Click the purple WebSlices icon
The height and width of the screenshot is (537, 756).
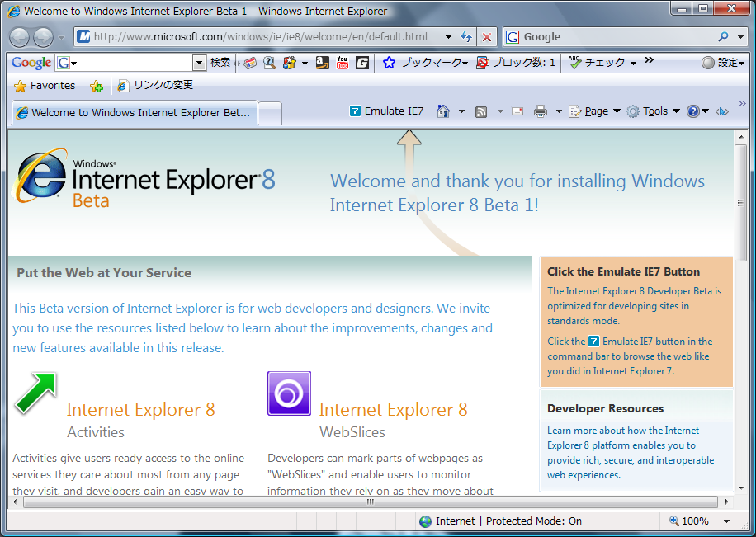(290, 393)
